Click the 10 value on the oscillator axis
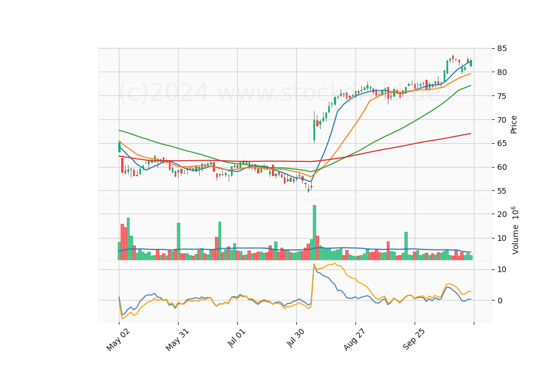The width and height of the screenshot is (546, 392). (x=502, y=269)
